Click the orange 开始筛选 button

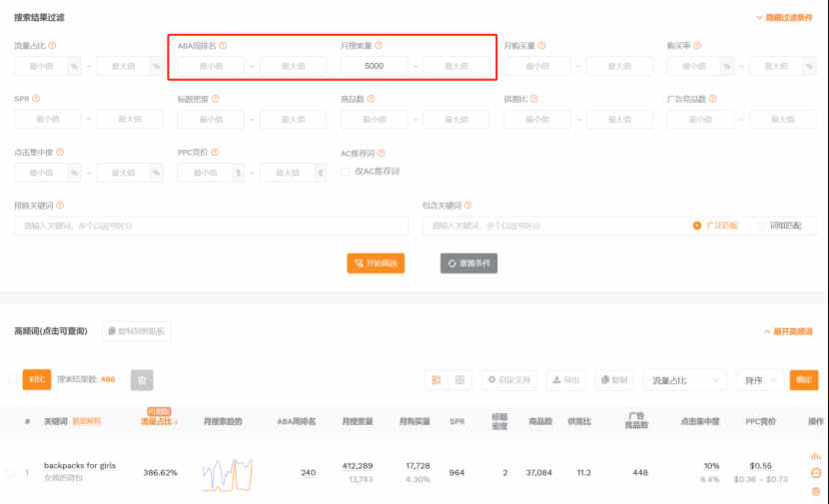[376, 263]
